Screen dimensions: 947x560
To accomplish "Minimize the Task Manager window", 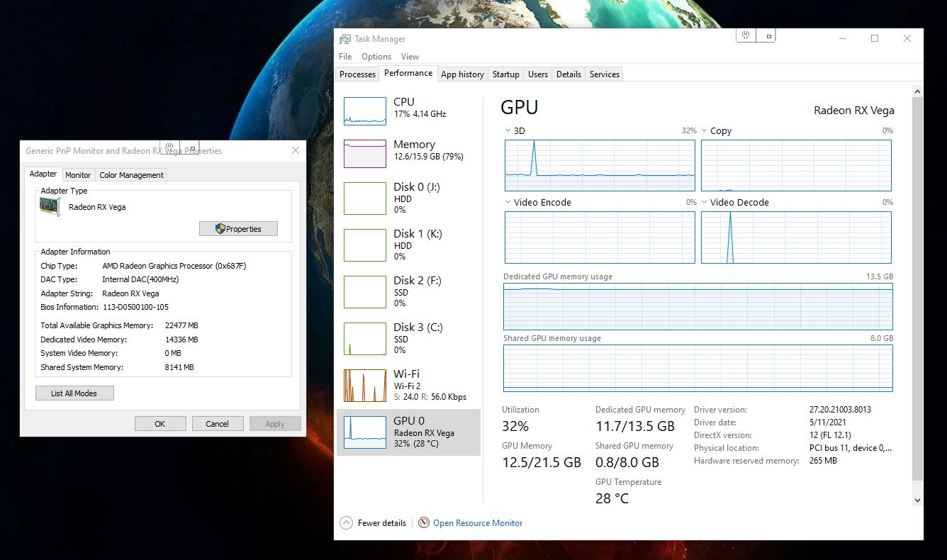I will (x=842, y=39).
